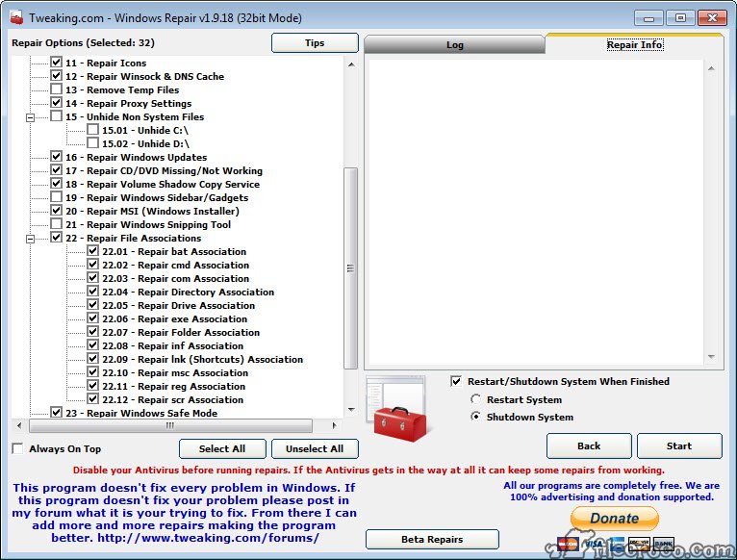
Task: Uncheck 22.08 - Repair inf Association
Action: [93, 345]
